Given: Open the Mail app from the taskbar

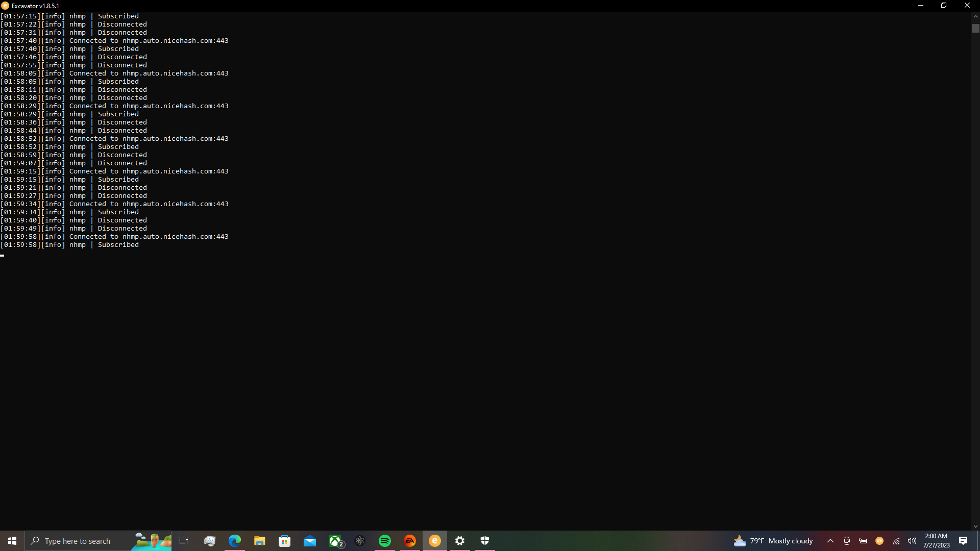Looking at the screenshot, I should tap(310, 541).
